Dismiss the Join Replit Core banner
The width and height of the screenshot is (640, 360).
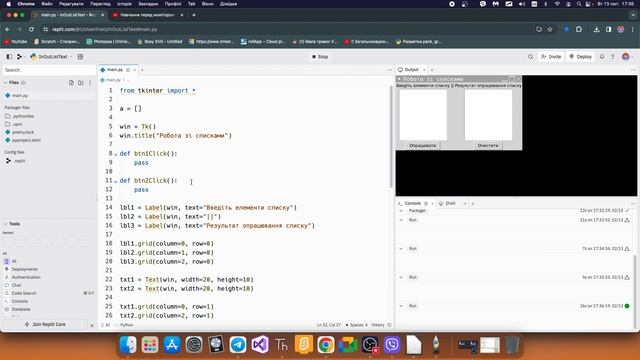92,325
